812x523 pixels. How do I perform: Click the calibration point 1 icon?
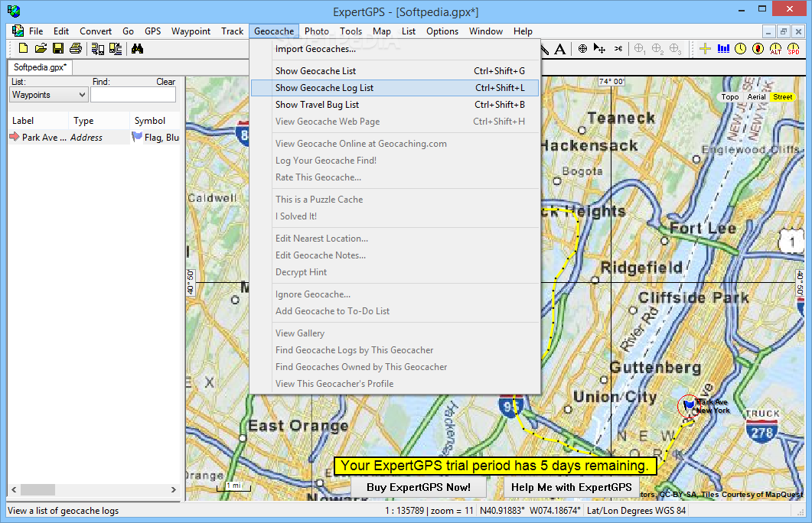(x=640, y=49)
